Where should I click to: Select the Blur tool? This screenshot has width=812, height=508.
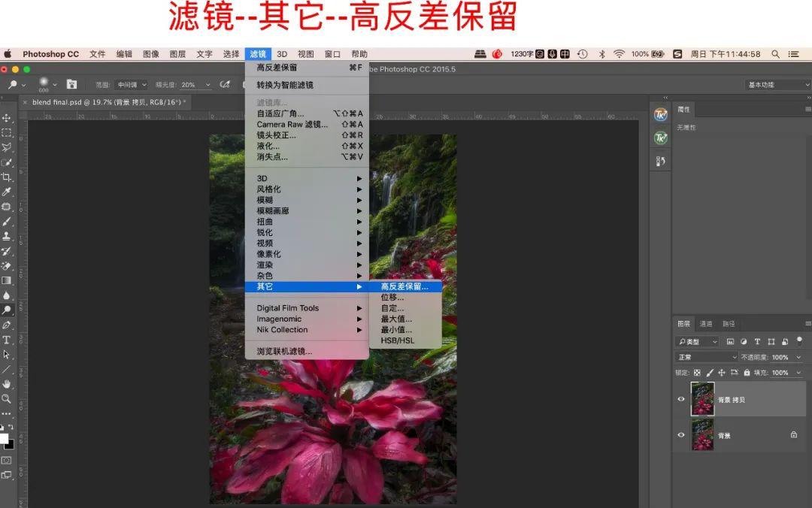[6, 295]
